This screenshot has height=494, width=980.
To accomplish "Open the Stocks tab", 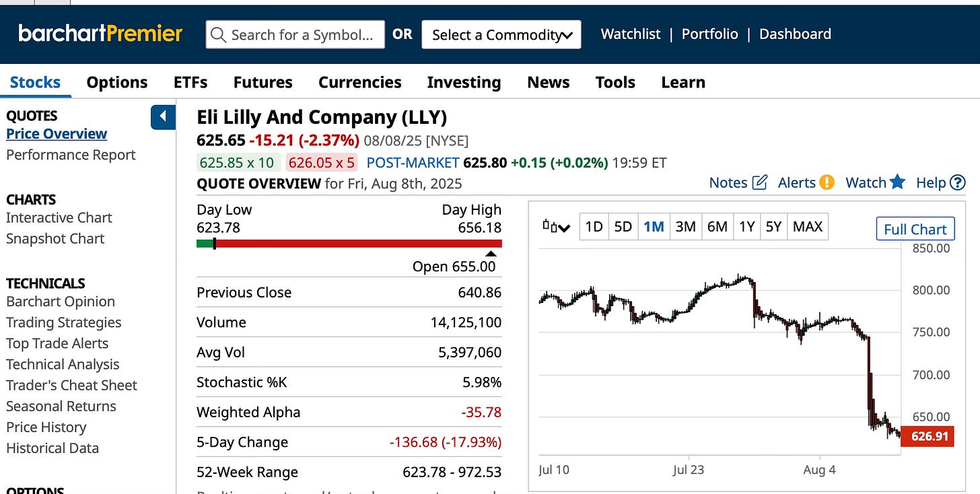I will [x=35, y=82].
